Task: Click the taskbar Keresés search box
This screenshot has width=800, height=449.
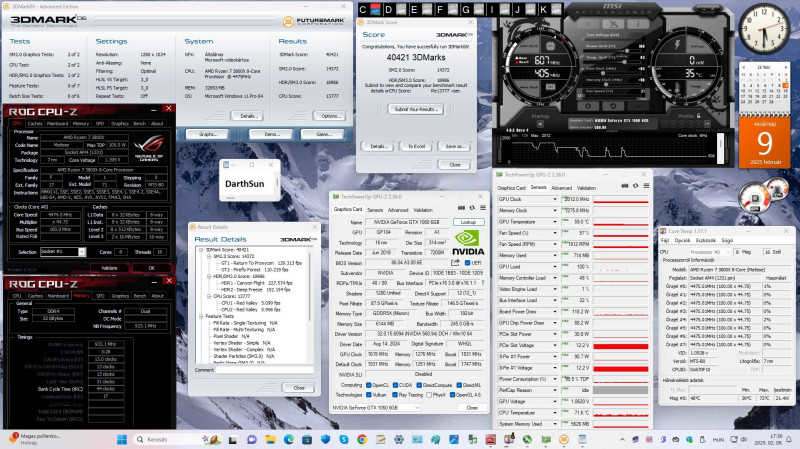Action: pyautogui.click(x=176, y=439)
